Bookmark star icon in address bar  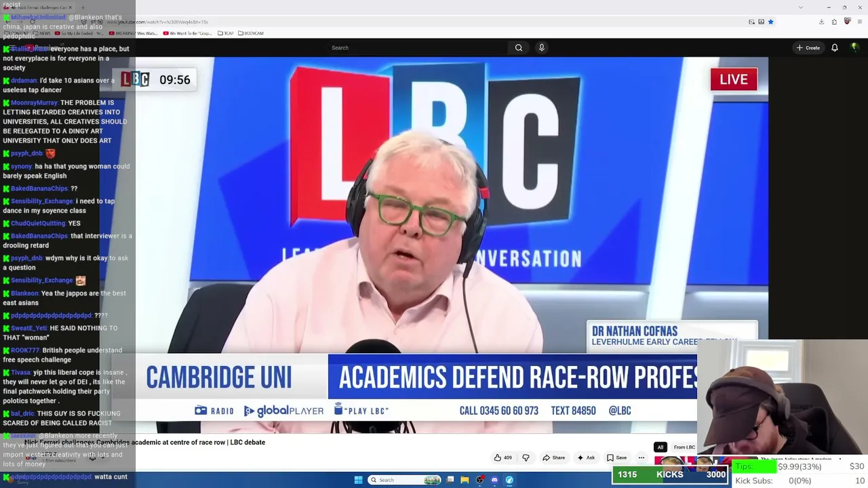coord(770,22)
